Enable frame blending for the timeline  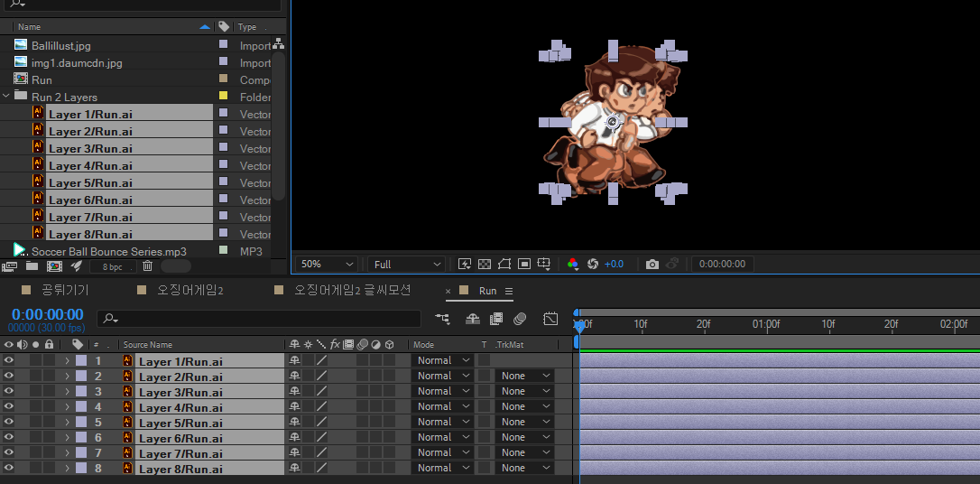tap(496, 319)
